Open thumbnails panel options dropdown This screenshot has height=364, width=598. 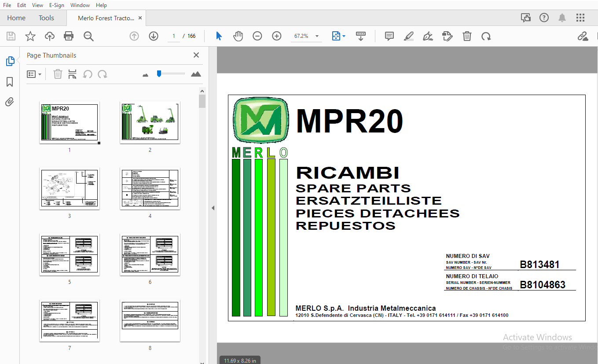click(34, 74)
